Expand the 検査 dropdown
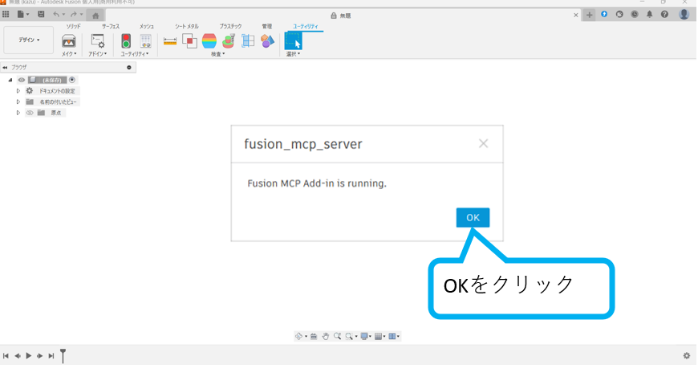This screenshot has width=698, height=365. point(218,54)
